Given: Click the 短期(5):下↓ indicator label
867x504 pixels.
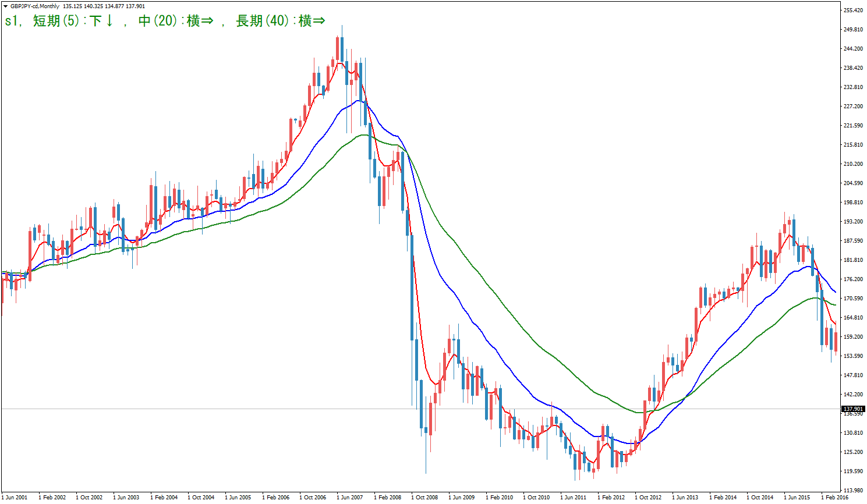Looking at the screenshot, I should (x=73, y=21).
